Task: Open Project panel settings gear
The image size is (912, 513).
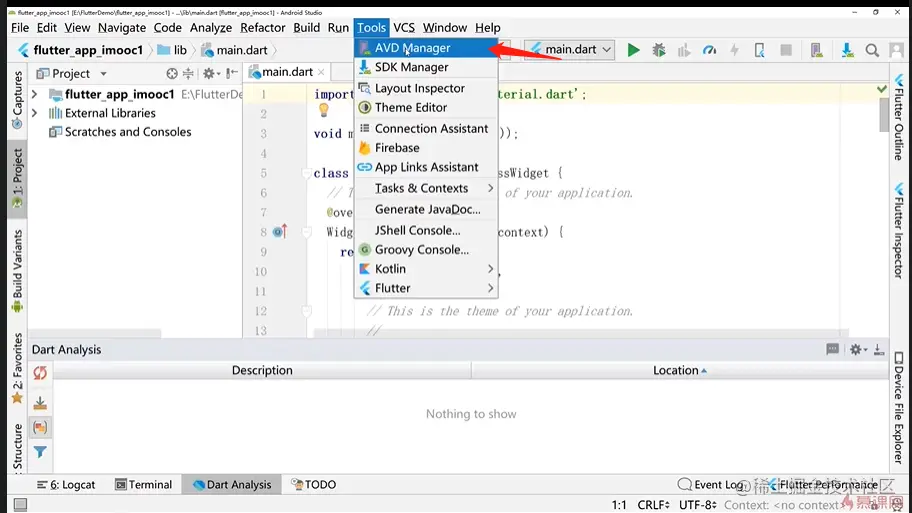Action: pos(209,73)
